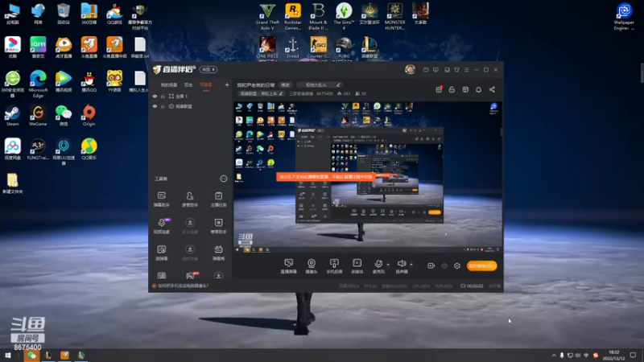Click the 直播屏幕 screen capture source icon

[289, 266]
